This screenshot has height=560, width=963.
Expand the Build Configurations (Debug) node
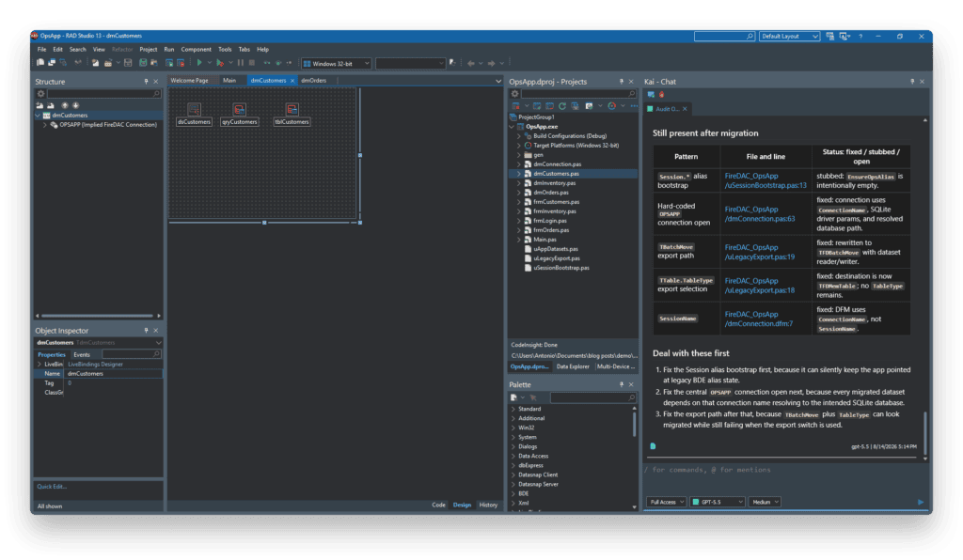tap(519, 136)
